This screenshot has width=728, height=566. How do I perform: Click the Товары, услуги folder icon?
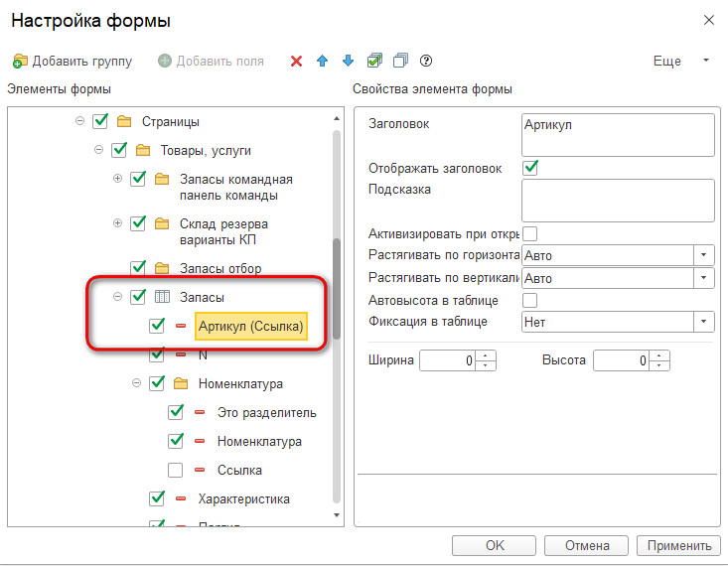tap(143, 150)
